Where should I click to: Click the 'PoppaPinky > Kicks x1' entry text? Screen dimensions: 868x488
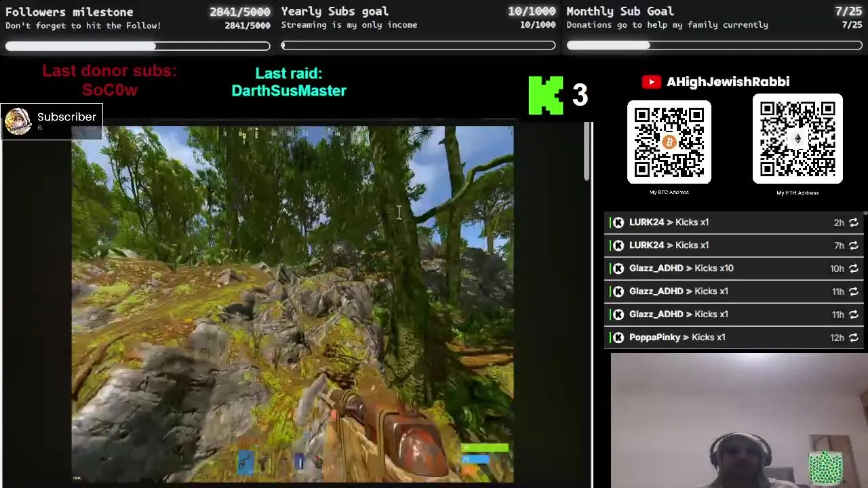point(677,338)
